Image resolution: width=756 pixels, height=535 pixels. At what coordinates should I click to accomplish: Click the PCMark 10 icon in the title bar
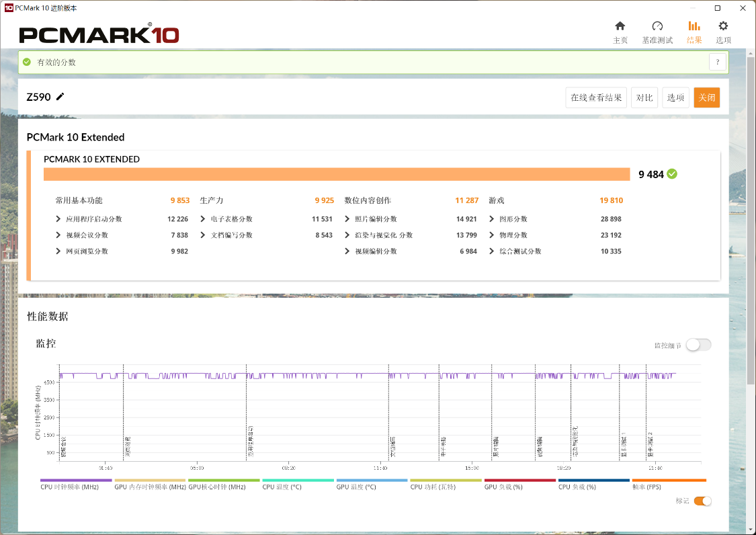coord(9,7)
